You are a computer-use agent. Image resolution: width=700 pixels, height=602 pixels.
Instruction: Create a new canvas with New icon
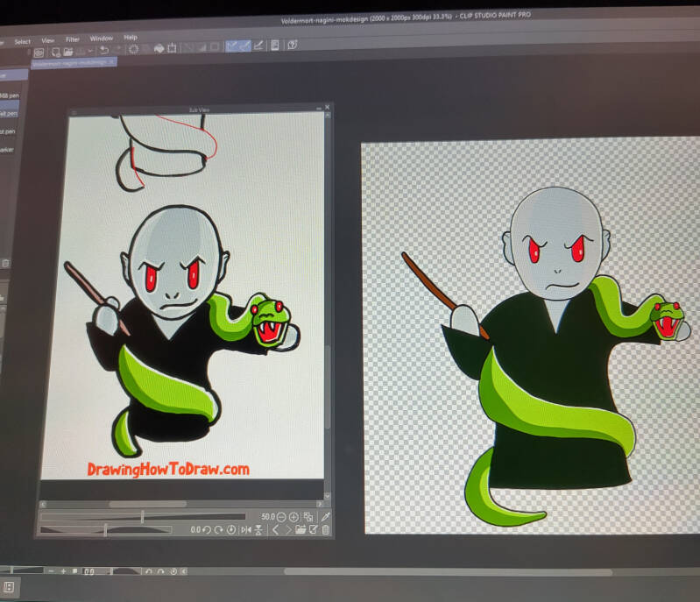pos(56,52)
